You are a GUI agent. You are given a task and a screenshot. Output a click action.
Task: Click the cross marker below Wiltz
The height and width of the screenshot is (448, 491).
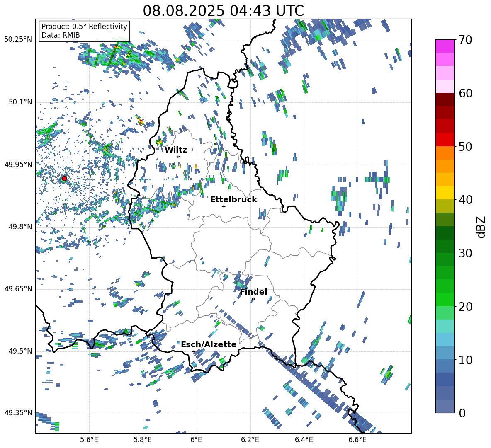coord(178,157)
